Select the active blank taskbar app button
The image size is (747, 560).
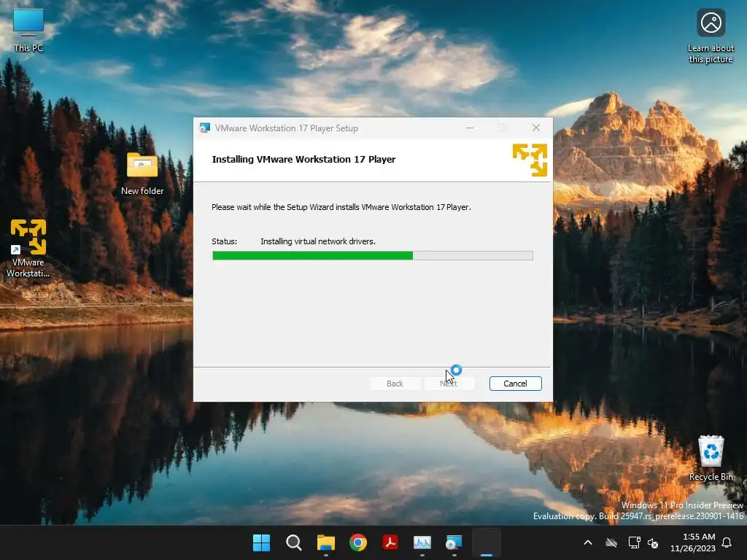click(487, 542)
